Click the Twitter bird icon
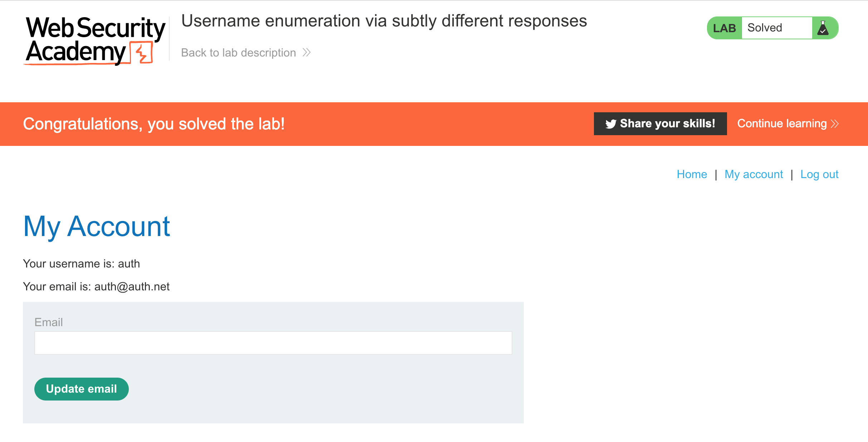 [610, 124]
